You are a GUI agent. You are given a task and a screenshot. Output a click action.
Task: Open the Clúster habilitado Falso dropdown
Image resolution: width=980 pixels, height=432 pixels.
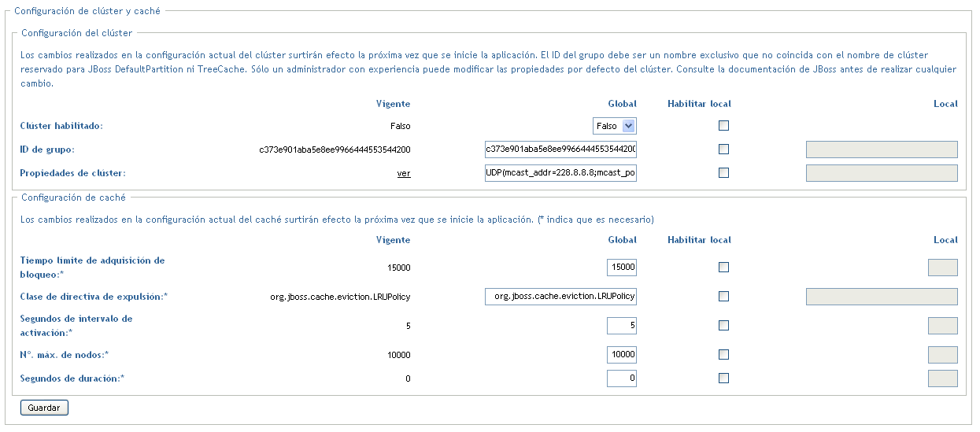click(614, 126)
